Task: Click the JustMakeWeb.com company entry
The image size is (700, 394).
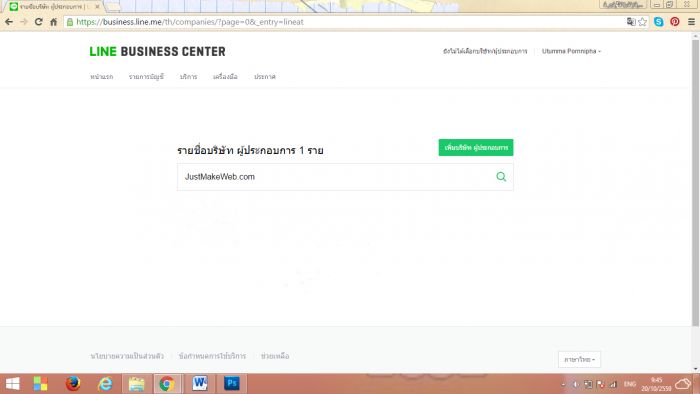Action: (x=220, y=177)
